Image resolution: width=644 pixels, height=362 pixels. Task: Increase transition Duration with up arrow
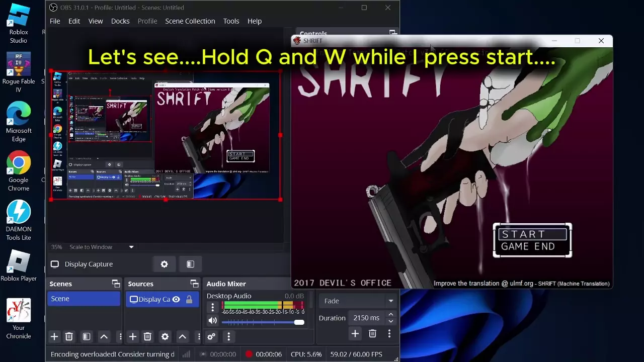click(x=390, y=315)
